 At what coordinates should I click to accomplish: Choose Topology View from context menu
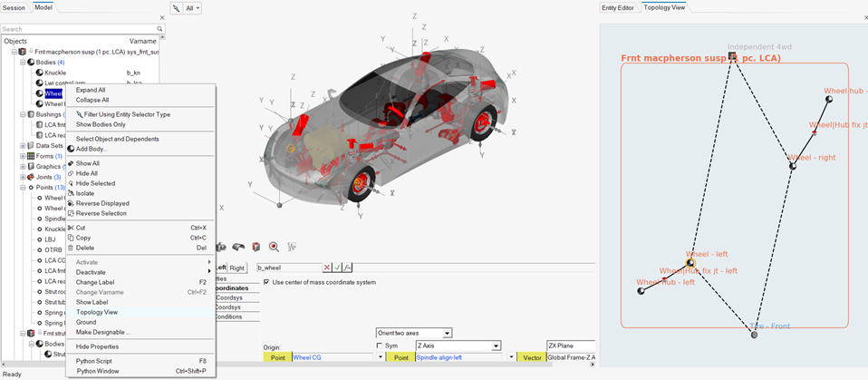click(97, 312)
